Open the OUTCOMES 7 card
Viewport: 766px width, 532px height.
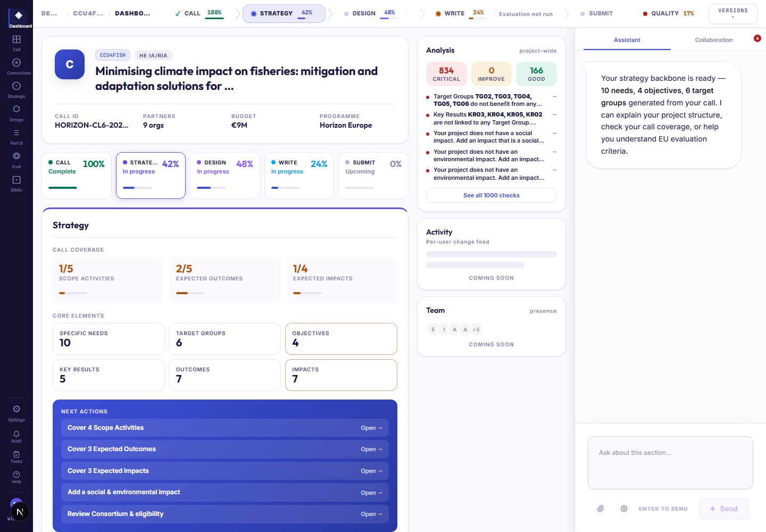(225, 375)
